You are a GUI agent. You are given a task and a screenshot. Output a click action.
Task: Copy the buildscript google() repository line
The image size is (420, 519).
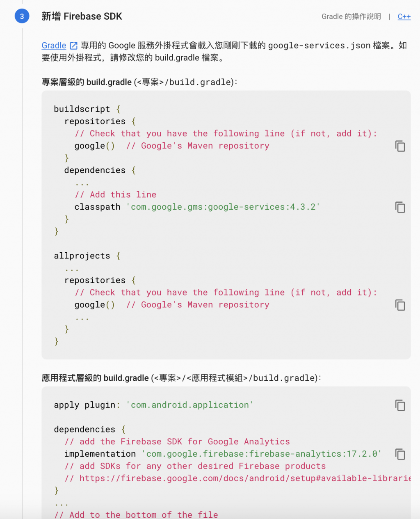[x=400, y=146]
